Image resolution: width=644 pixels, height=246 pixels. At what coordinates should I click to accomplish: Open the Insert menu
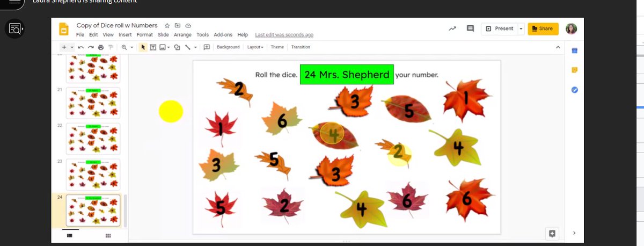[x=125, y=35]
